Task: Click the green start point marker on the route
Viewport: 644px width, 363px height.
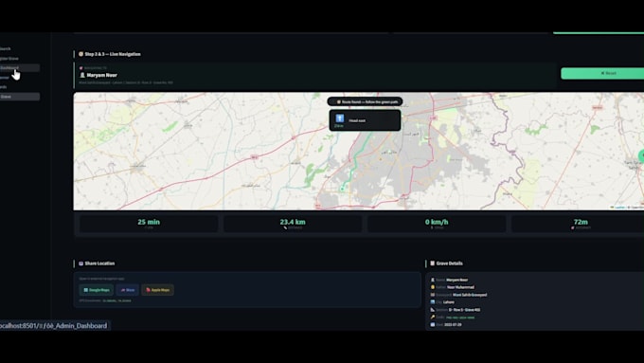Action: click(342, 189)
